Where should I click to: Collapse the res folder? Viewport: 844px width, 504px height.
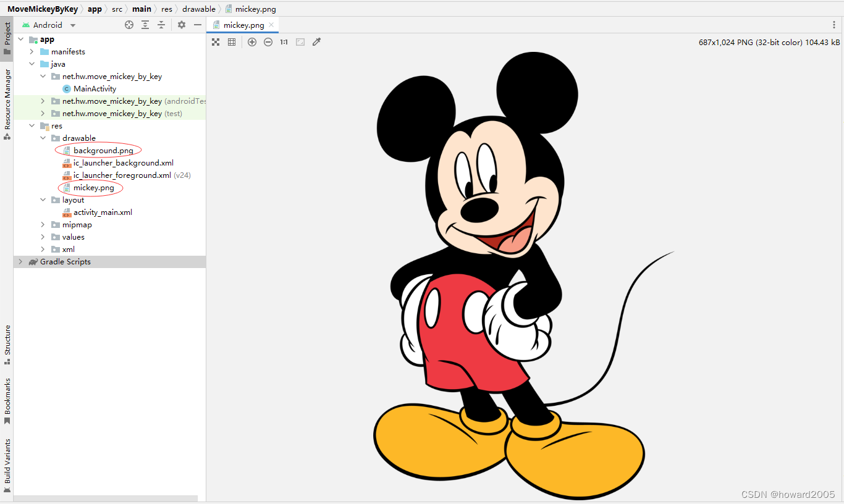point(32,126)
